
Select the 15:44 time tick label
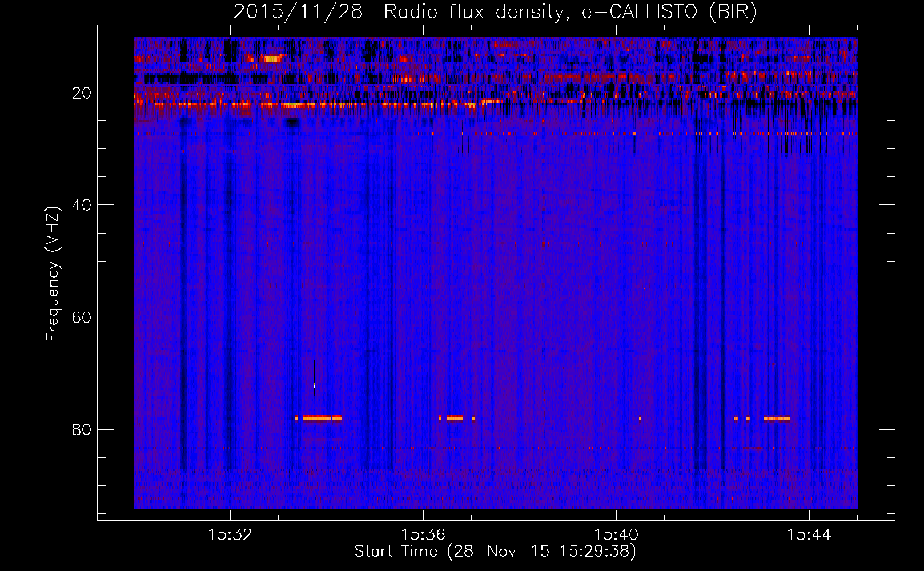(x=809, y=535)
